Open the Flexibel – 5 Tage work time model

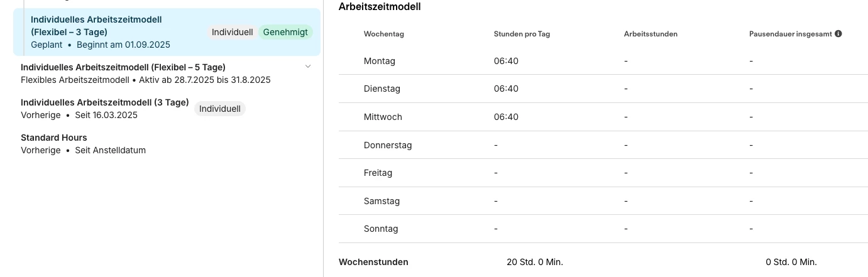(x=123, y=67)
